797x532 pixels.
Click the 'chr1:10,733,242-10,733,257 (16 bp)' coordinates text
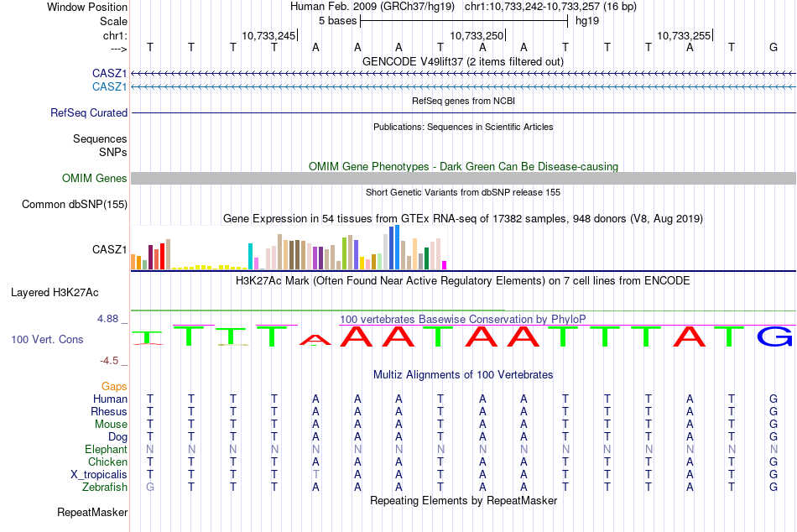point(550,7)
